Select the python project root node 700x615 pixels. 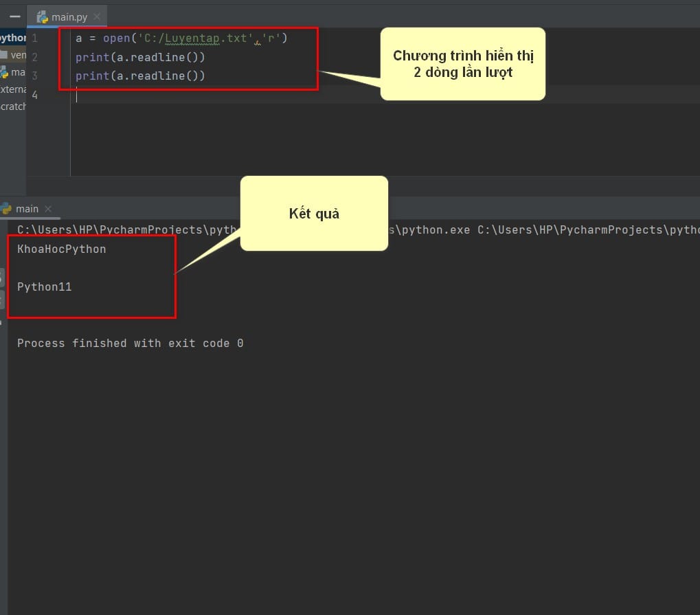[x=13, y=38]
